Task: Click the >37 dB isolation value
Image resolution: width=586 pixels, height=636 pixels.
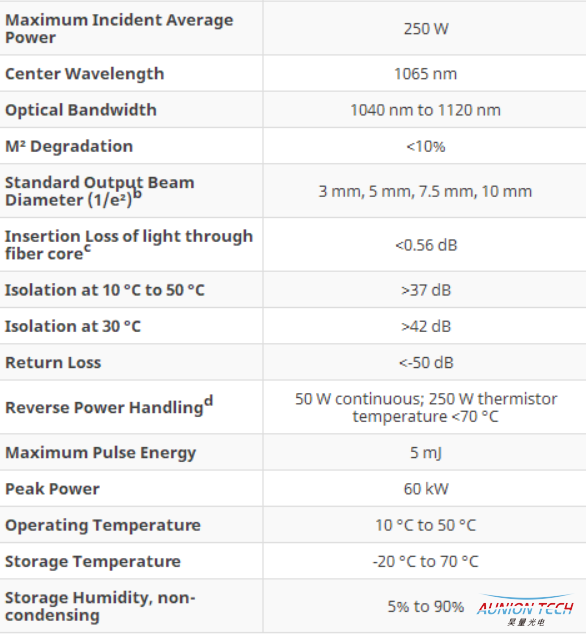Action: click(426, 290)
